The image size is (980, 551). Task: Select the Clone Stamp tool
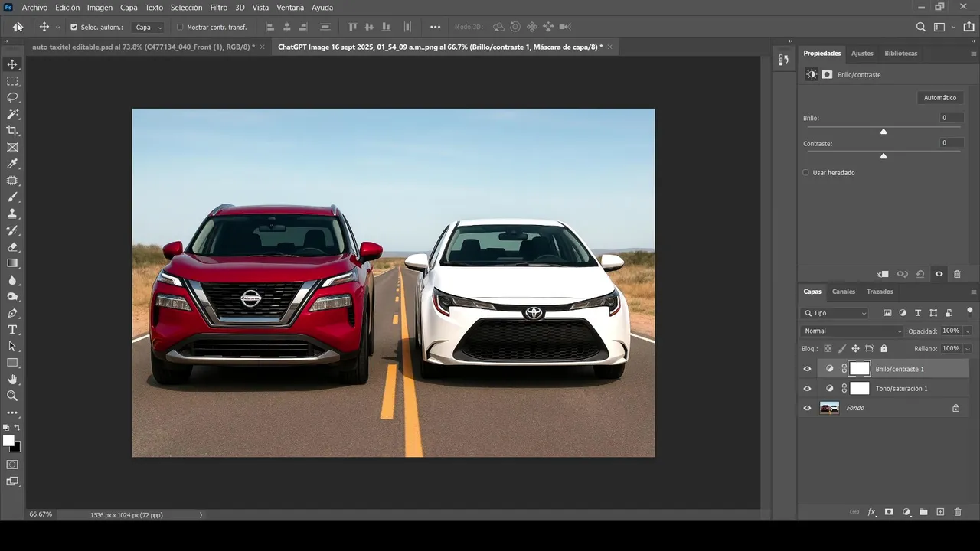point(12,214)
